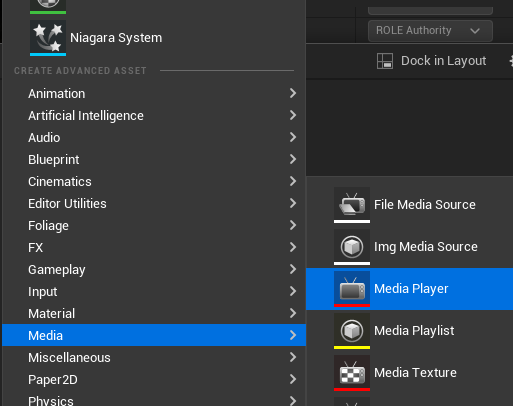Select the Gameplay label
This screenshot has height=406, width=513.
tap(57, 270)
